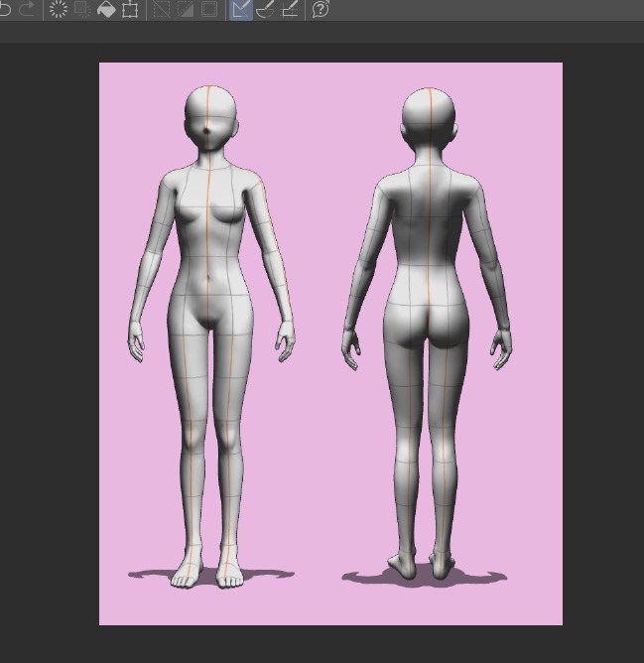Open the Scale/Rotate transform tool icon
The height and width of the screenshot is (663, 644).
(x=130, y=9)
